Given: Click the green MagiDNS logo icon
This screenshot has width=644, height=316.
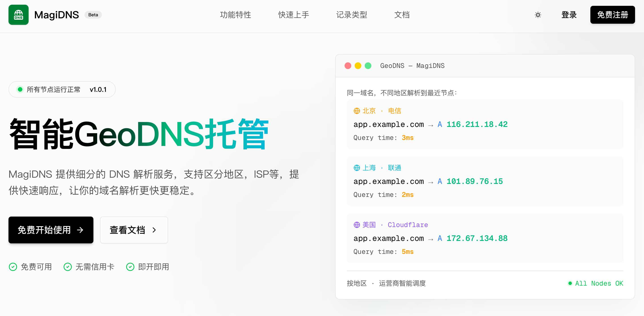Looking at the screenshot, I should [19, 15].
